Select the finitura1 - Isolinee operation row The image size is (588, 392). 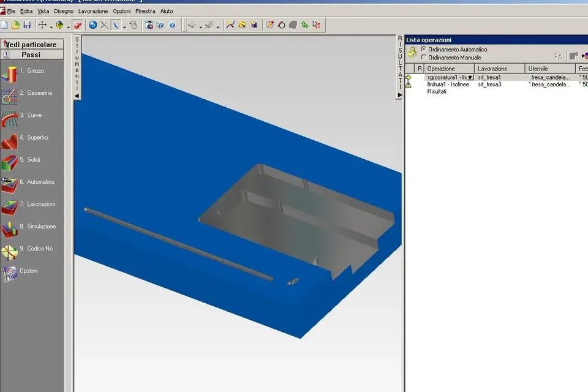click(x=448, y=85)
